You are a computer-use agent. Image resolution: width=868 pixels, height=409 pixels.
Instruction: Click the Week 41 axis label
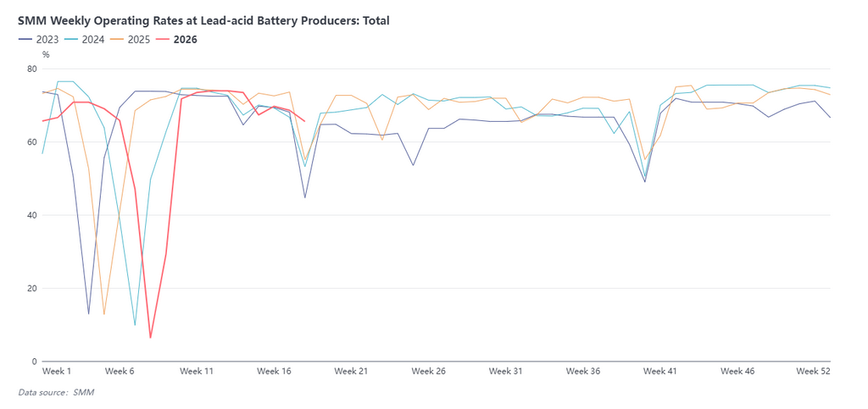click(x=659, y=371)
